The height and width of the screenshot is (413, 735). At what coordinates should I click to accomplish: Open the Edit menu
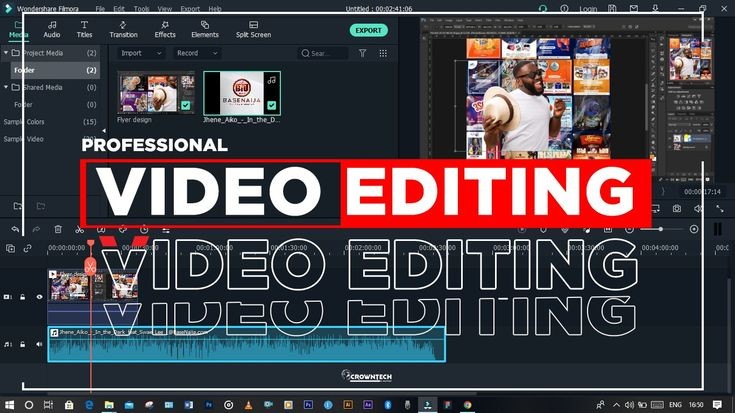point(119,8)
